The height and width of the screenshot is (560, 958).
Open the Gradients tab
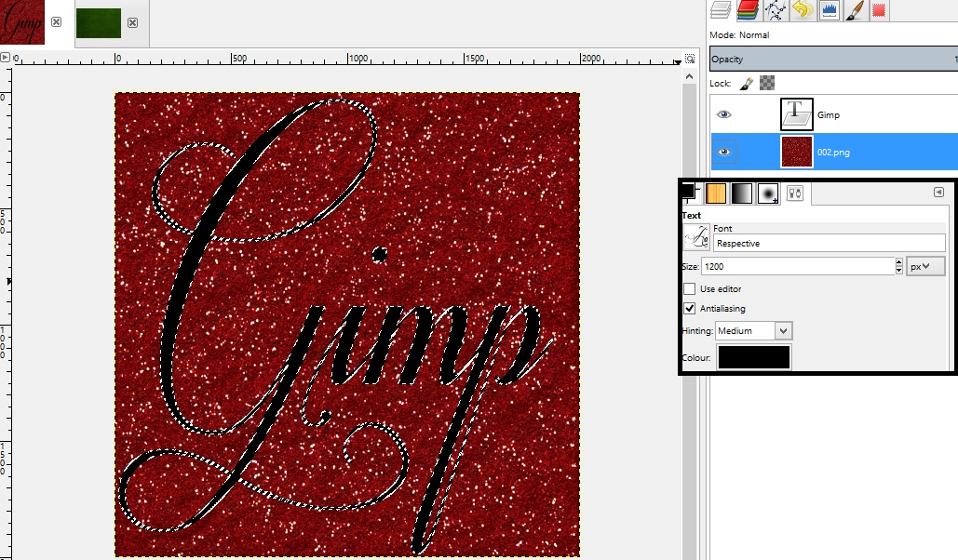(742, 193)
